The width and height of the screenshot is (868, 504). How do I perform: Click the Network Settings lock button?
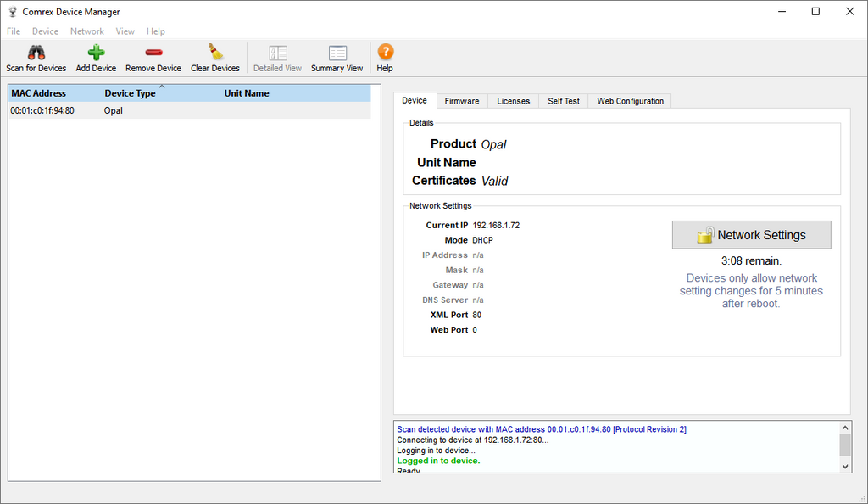(x=751, y=235)
